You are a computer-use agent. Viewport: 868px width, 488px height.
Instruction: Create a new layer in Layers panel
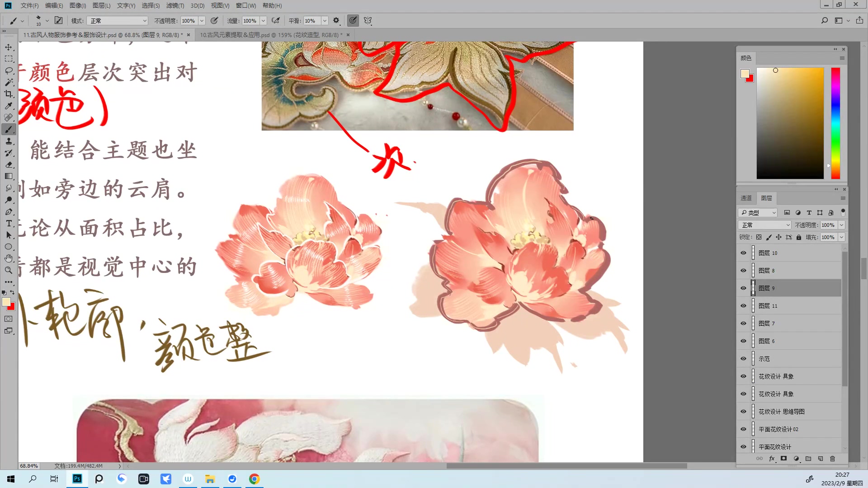click(820, 459)
